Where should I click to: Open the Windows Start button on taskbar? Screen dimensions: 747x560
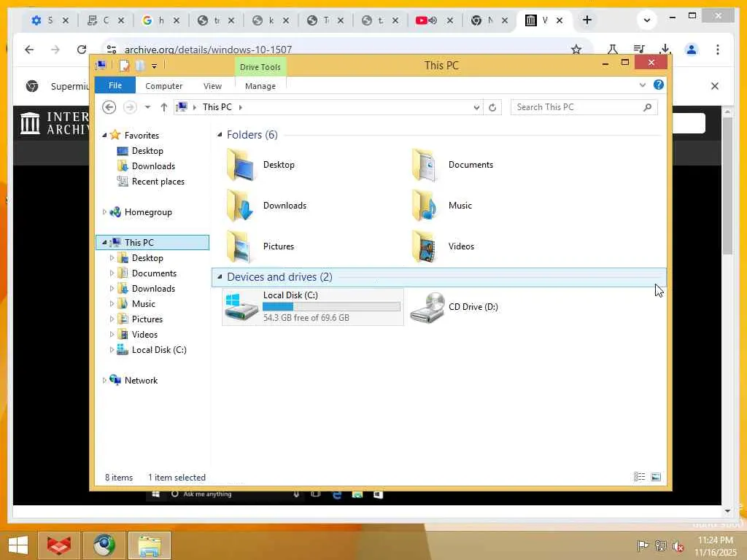tap(18, 545)
